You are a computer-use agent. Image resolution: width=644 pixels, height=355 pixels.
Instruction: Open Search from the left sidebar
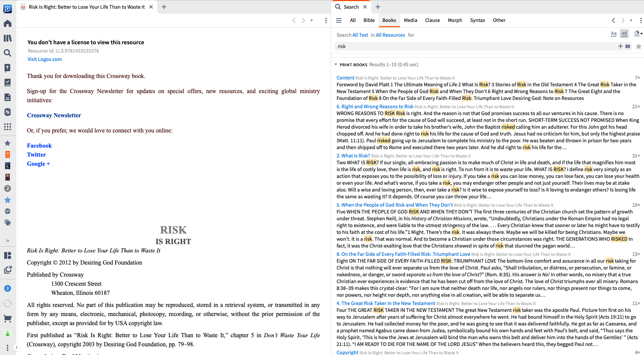tap(8, 53)
